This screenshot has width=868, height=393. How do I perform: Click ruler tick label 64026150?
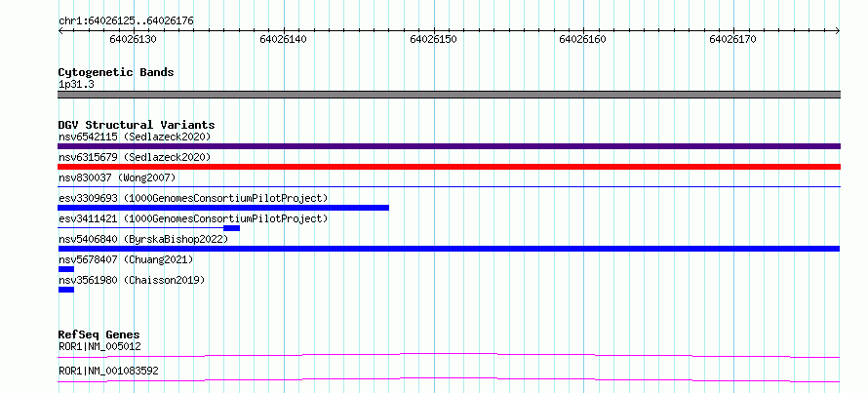click(x=433, y=39)
